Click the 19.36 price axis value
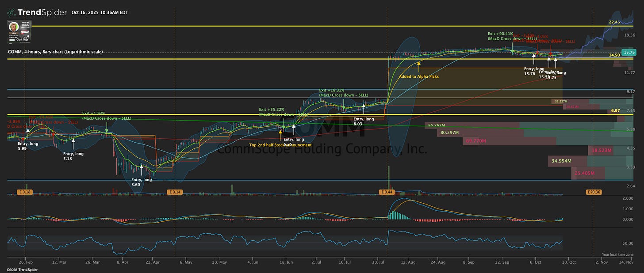This screenshot has height=273, width=644. coord(630,34)
